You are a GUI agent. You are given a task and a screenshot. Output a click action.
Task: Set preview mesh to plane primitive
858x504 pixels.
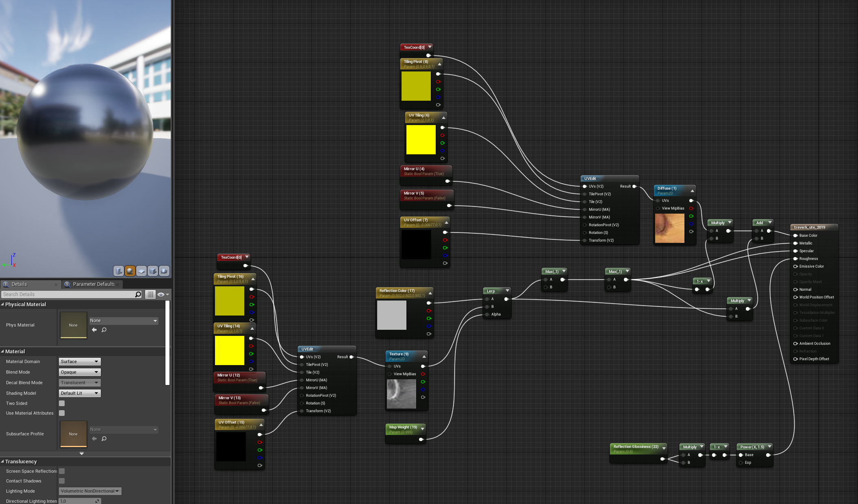(141, 271)
